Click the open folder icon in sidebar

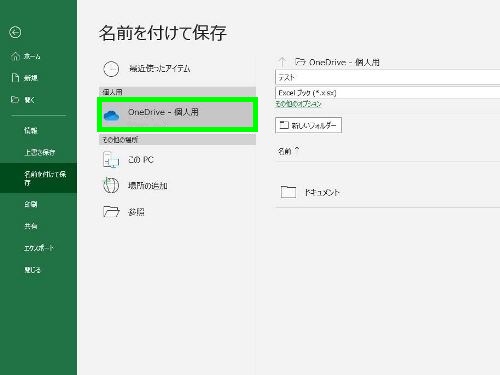[x=15, y=100]
